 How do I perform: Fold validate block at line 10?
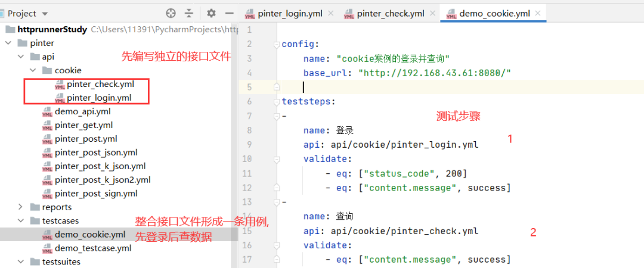point(277,159)
